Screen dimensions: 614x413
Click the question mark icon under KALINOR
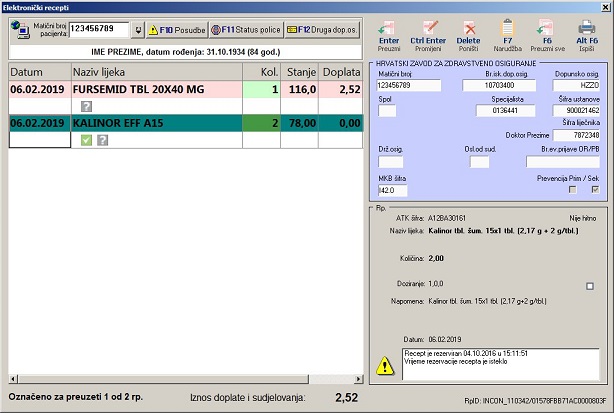pos(103,140)
